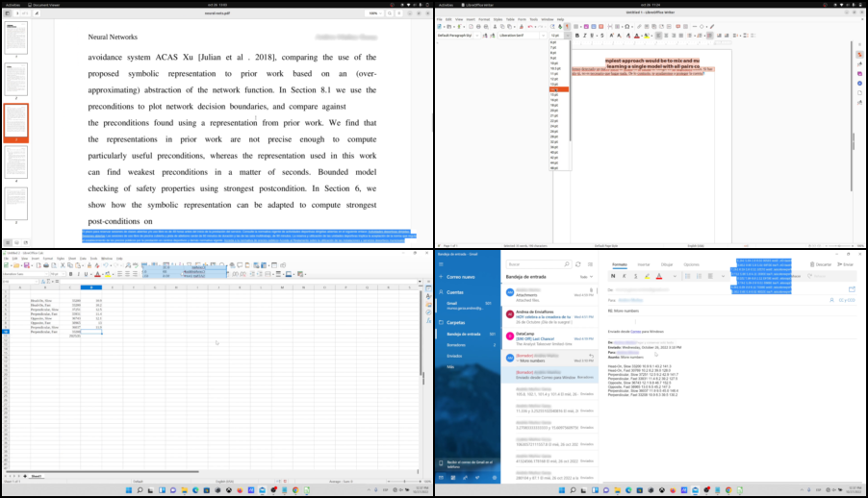
Task: Click Writer highlighting color icon
Action: tap(647, 36)
